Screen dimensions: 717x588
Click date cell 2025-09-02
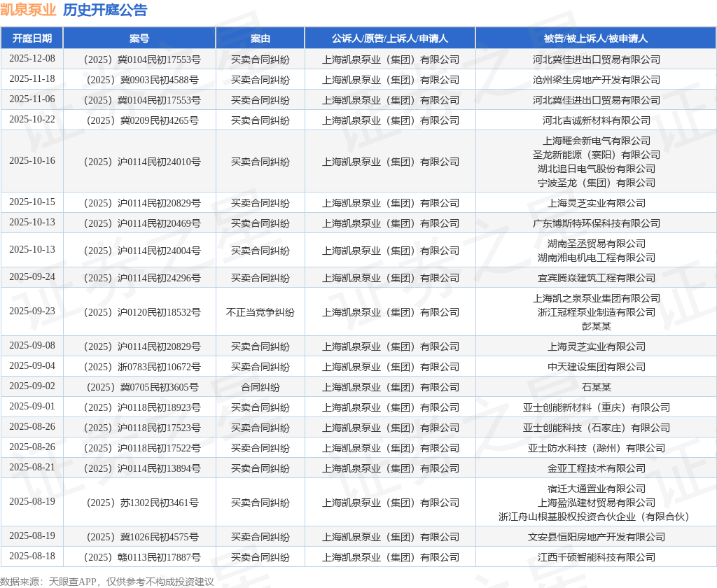tap(32, 386)
